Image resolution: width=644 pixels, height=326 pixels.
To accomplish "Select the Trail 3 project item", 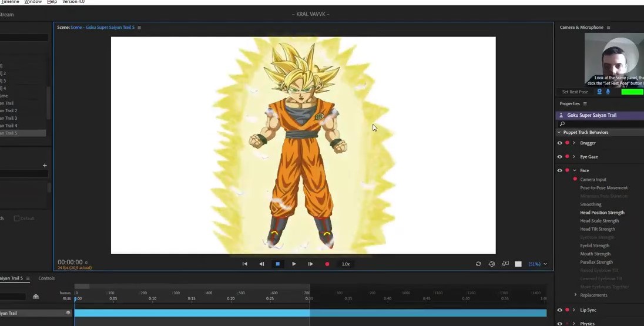I will pyautogui.click(x=9, y=118).
